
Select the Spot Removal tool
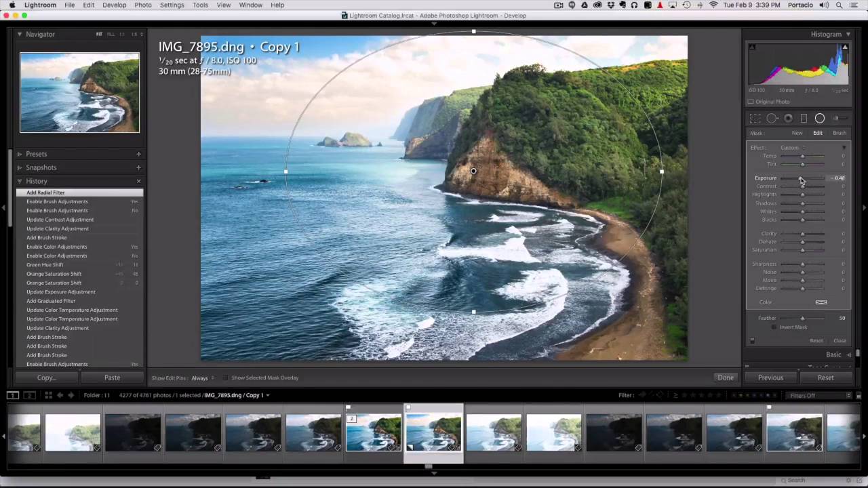pos(772,118)
